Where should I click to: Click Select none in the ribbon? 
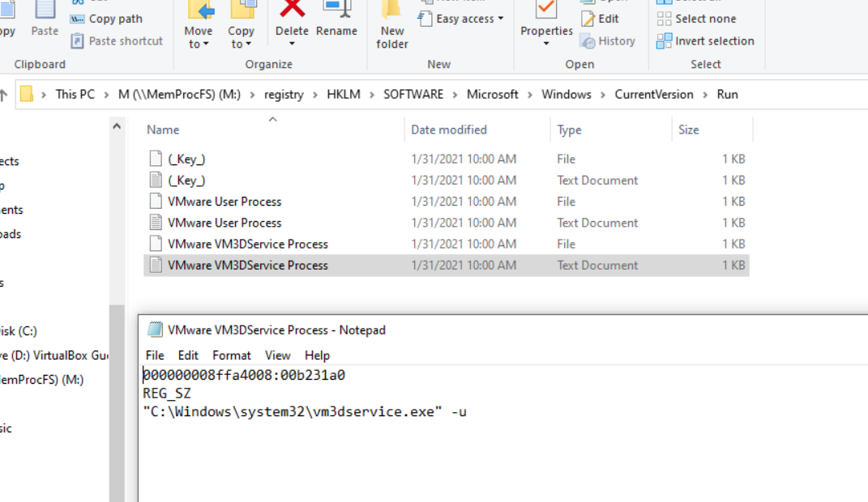(x=699, y=18)
